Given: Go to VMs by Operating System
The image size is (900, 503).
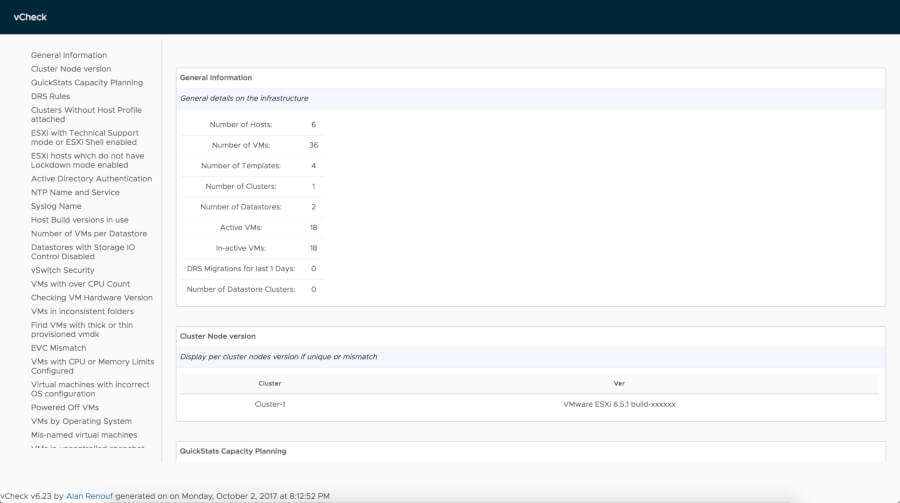Looking at the screenshot, I should pyautogui.click(x=83, y=422).
